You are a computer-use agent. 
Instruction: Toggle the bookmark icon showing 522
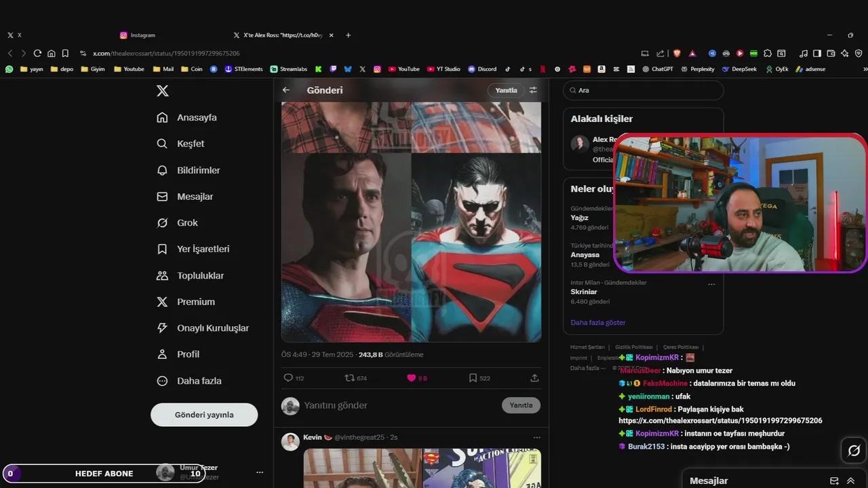(473, 378)
